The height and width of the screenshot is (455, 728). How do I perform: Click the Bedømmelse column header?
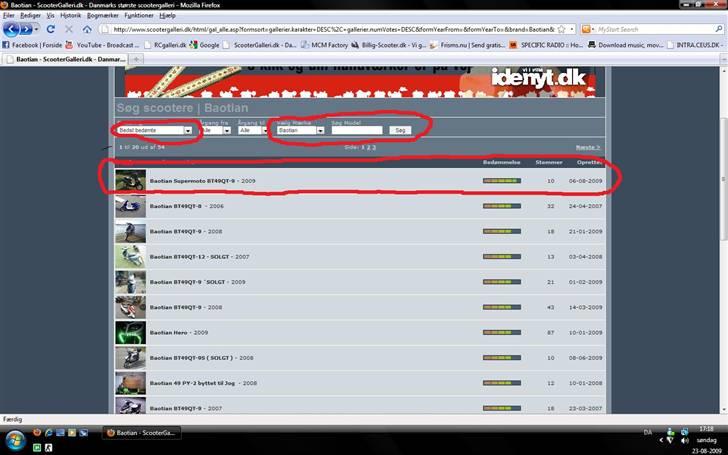click(501, 162)
